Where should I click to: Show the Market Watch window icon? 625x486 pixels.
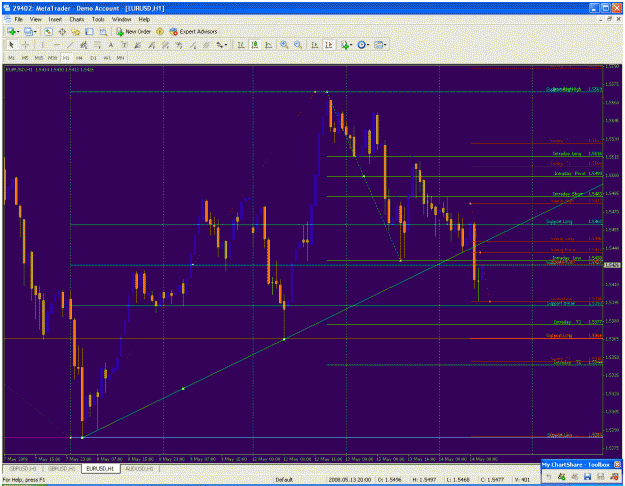click(49, 32)
